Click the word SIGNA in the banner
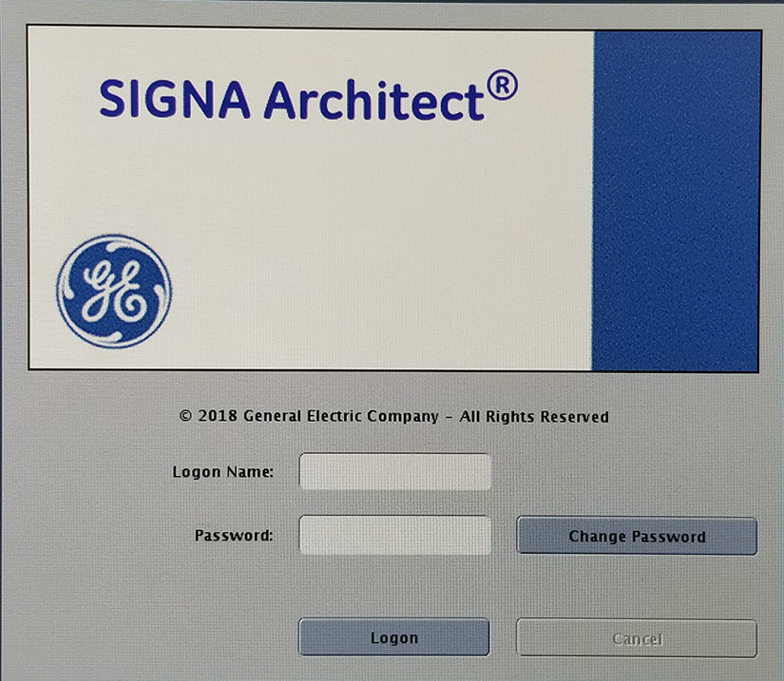The width and height of the screenshot is (784, 681). pyautogui.click(x=175, y=99)
